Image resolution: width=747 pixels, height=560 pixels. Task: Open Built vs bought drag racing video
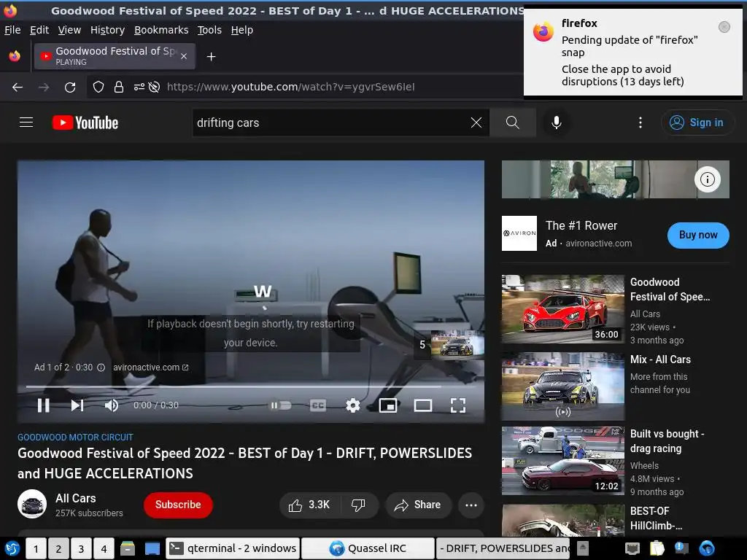click(563, 461)
